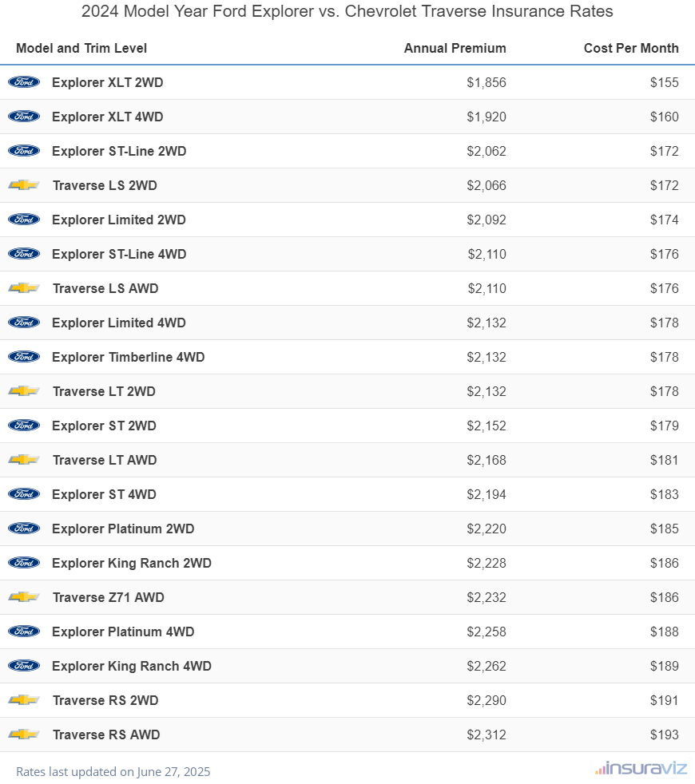Click the Chevrolet logo beside Traverse LS 2WD
This screenshot has height=784, width=695.
pos(24,185)
